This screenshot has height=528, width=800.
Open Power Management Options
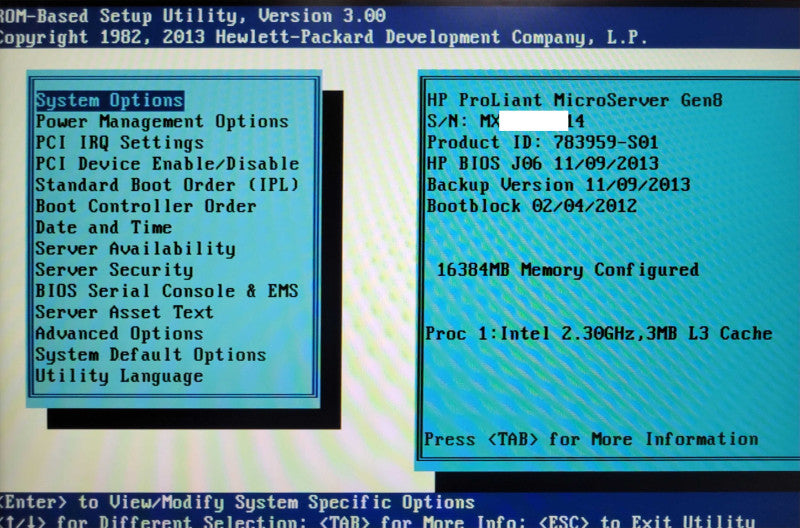(162, 121)
